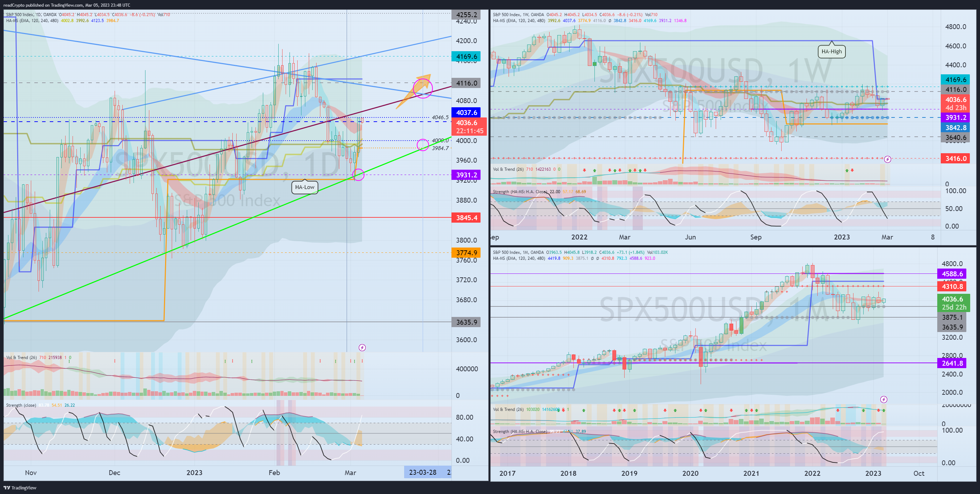Click the 2020 label on monthly time axis
Image resolution: width=980 pixels, height=494 pixels.
[x=690, y=473]
